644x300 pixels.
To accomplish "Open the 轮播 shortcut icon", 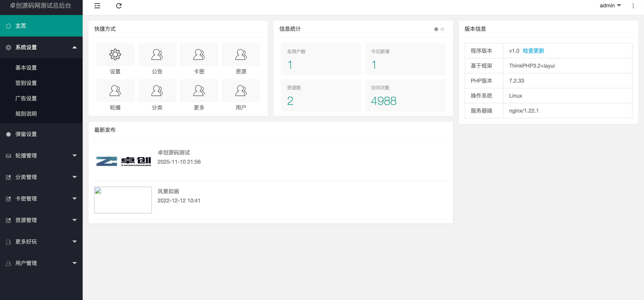I will (x=115, y=91).
